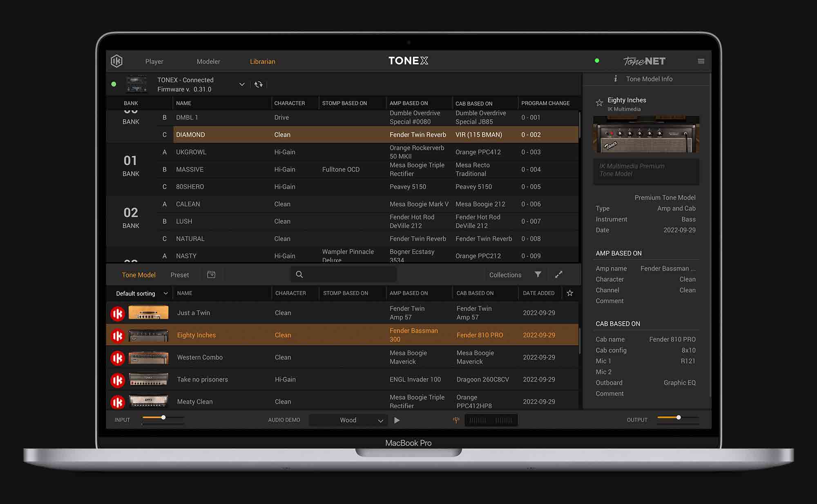
Task: Click the 02 BANK label
Action: coord(131,218)
